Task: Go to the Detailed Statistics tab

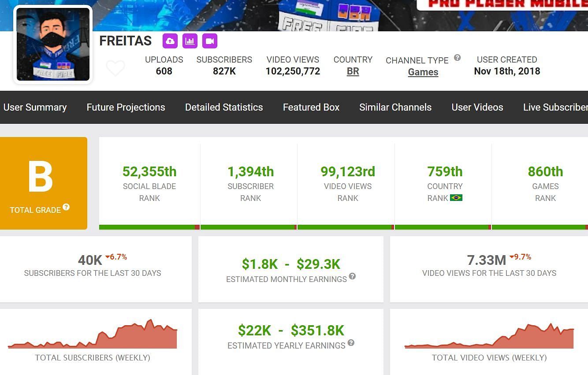Action: [x=224, y=107]
